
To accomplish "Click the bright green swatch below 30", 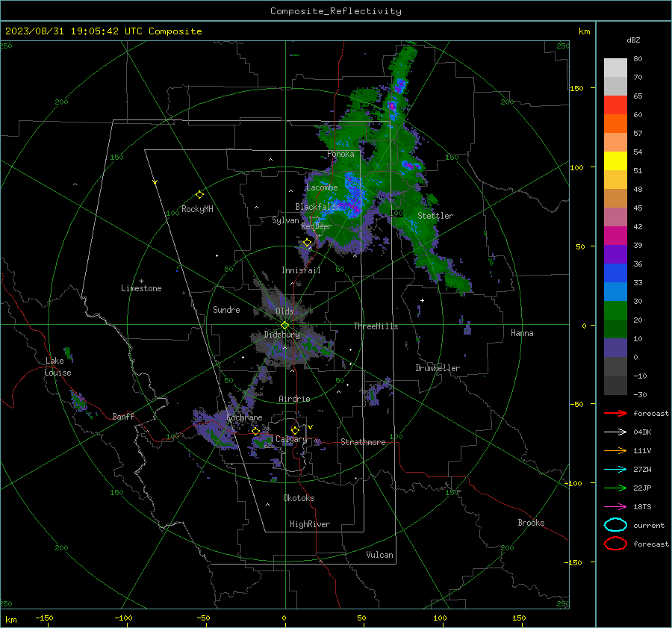I will [x=615, y=311].
